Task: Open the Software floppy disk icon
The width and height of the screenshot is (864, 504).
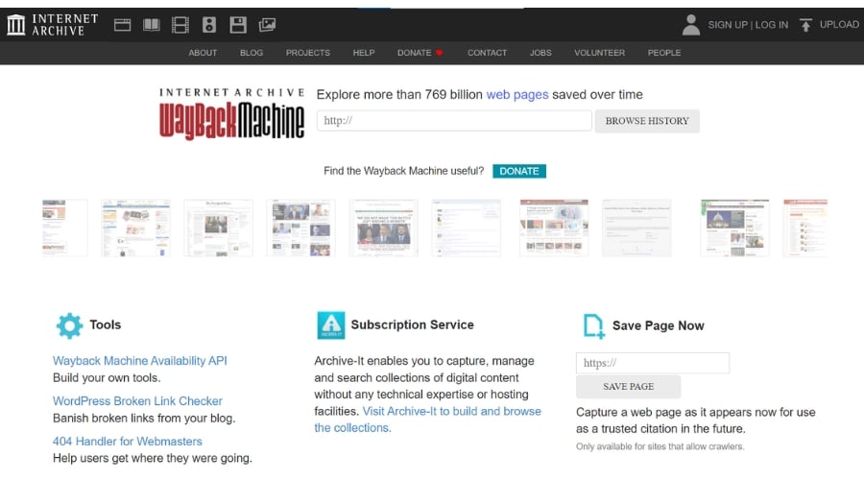Action: pos(238,25)
